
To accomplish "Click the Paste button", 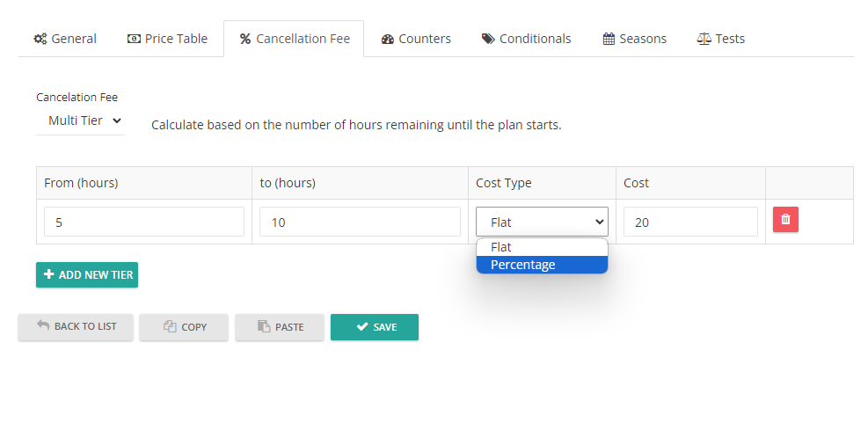I will (x=280, y=327).
